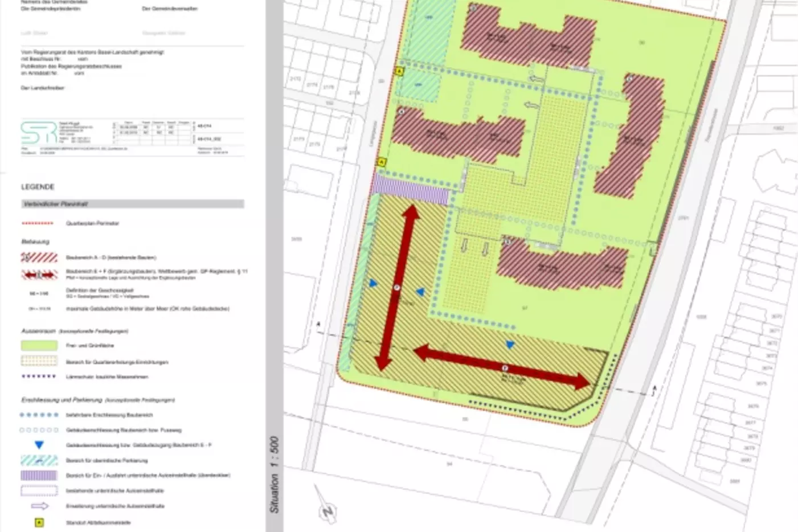
Task: Select the uppermost yellow square marker on plan
Action: (x=399, y=71)
